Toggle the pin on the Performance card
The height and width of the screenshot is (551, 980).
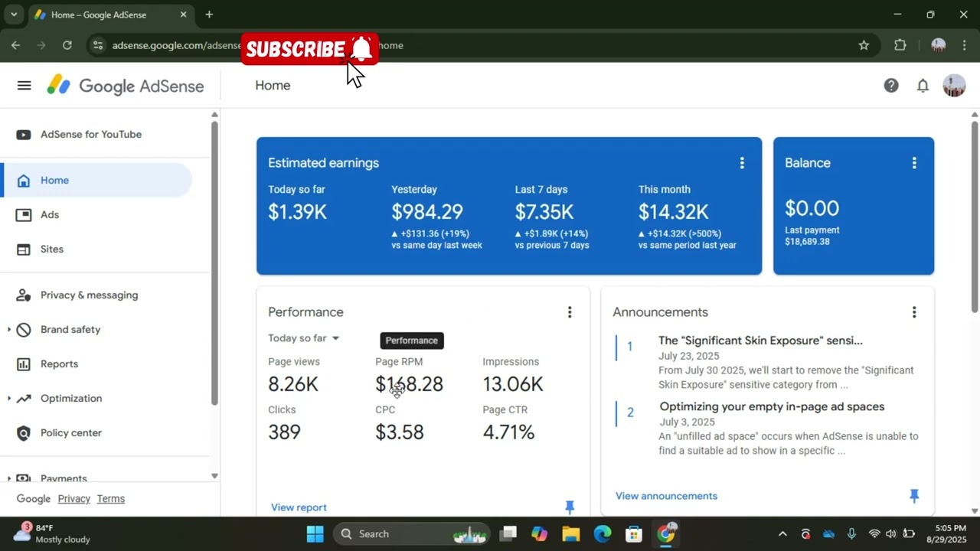pyautogui.click(x=569, y=507)
